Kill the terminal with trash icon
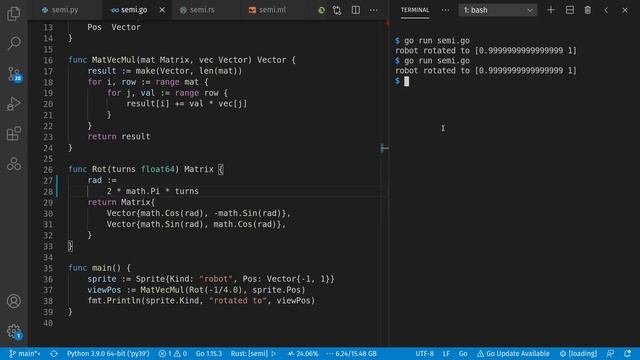640x360 pixels. click(588, 10)
